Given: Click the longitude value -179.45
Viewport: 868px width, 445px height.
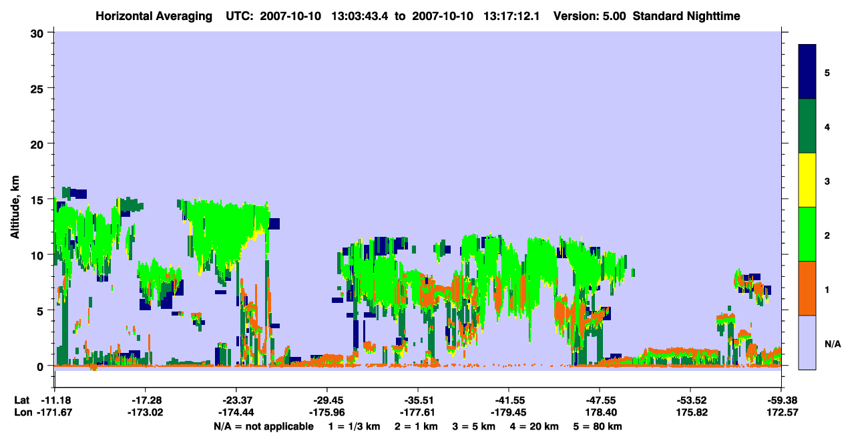Looking at the screenshot, I should click(x=509, y=412).
